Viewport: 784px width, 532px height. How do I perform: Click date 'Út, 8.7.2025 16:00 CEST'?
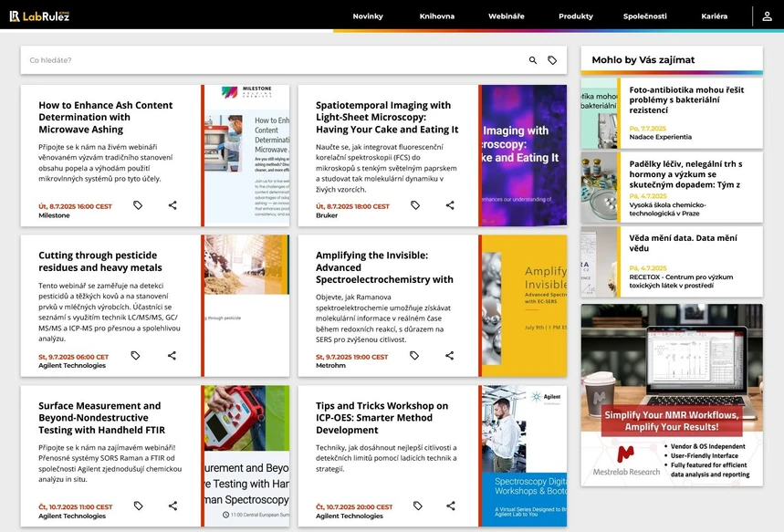[x=75, y=206]
